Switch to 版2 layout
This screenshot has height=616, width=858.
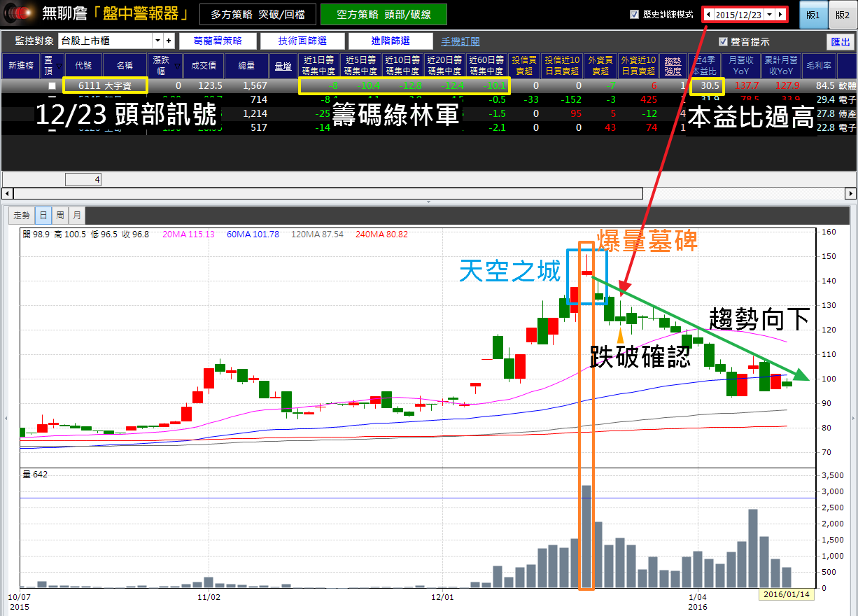pos(843,15)
